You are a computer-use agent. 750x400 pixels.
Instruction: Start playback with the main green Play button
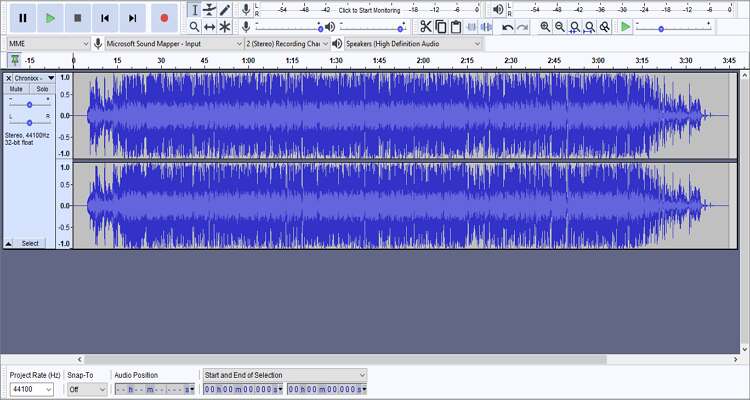click(x=50, y=18)
